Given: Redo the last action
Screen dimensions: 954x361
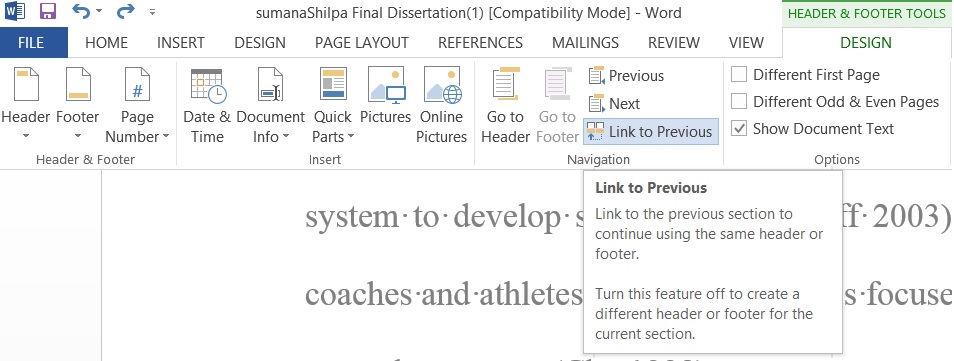Looking at the screenshot, I should tap(125, 11).
